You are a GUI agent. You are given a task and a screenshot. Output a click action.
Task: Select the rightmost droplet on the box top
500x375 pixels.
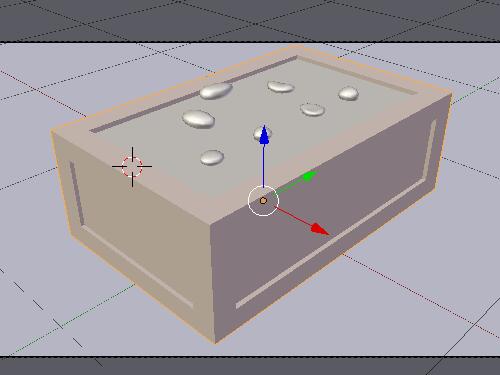[349, 93]
